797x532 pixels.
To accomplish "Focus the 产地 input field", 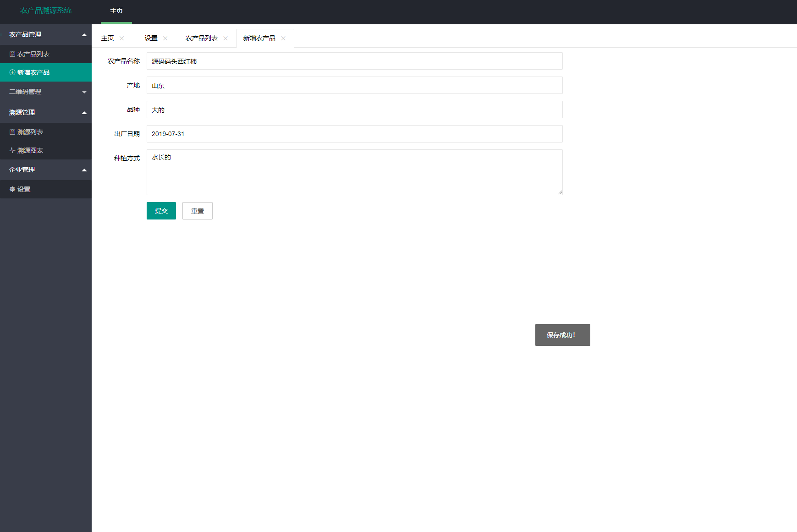I will pos(355,85).
